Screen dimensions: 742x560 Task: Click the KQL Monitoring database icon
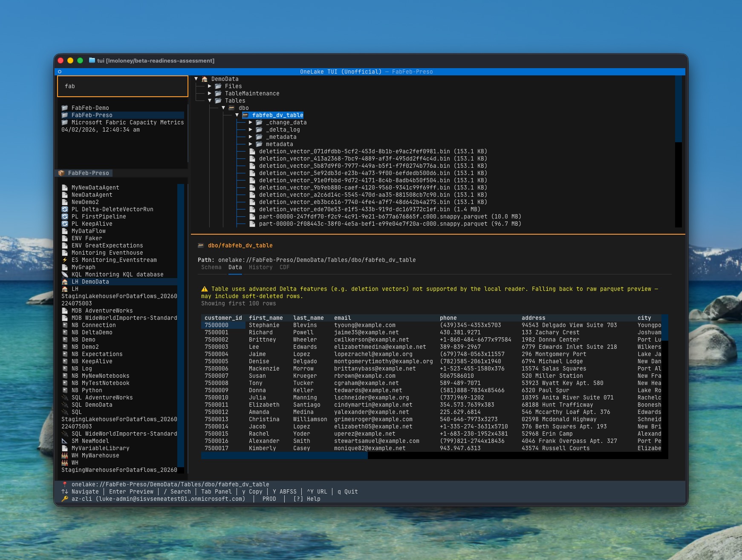[x=65, y=275]
